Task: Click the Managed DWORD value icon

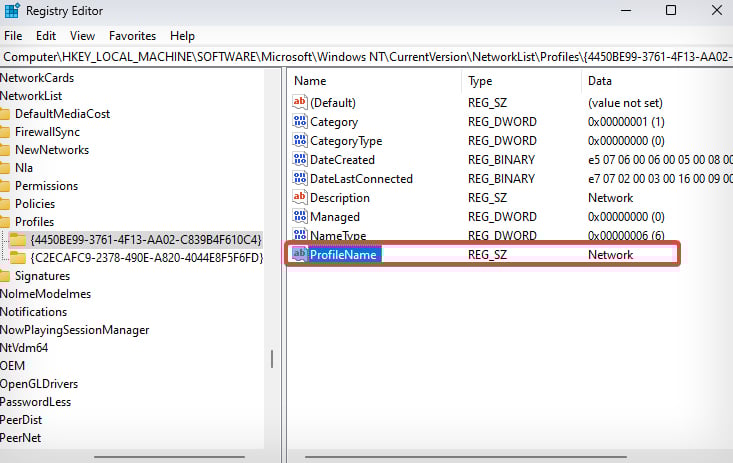Action: 300,216
